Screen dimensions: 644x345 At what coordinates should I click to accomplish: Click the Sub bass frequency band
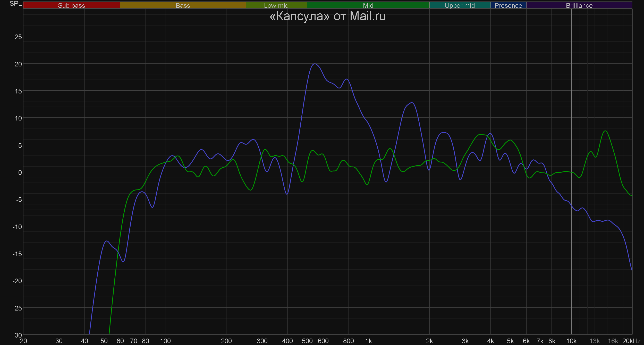click(71, 5)
